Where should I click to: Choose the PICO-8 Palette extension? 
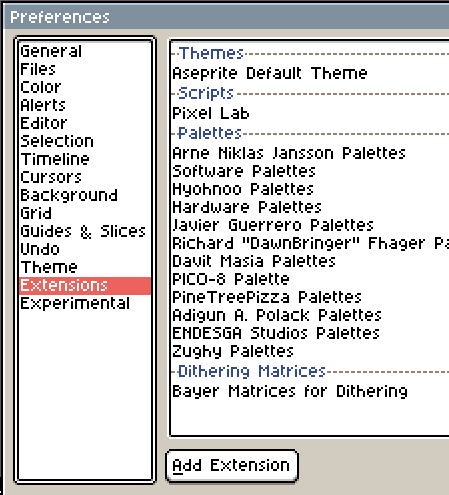pyautogui.click(x=310, y=279)
